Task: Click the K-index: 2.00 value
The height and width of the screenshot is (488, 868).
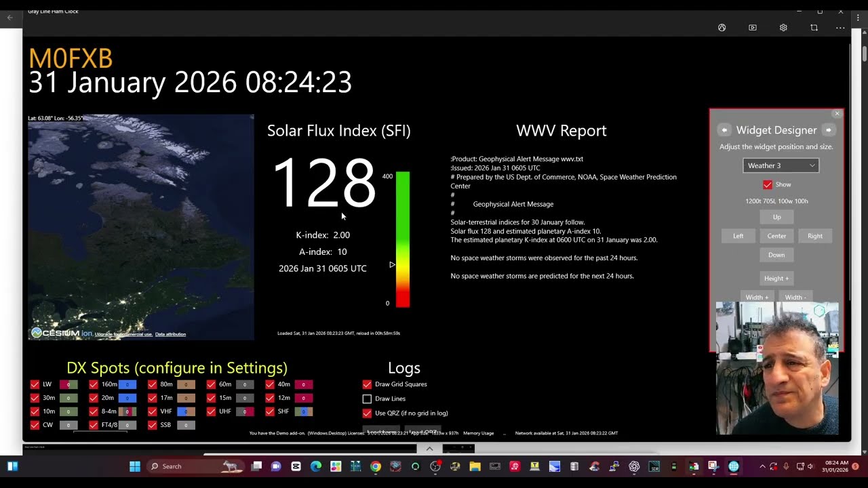Action: 323,235
